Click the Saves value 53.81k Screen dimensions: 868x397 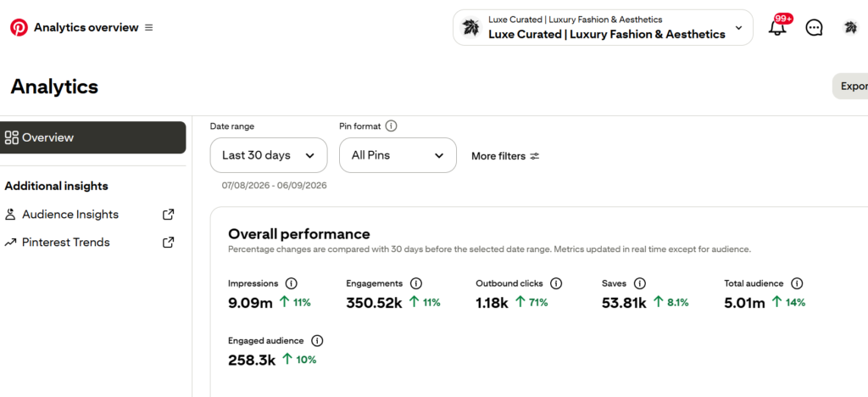[x=624, y=303]
